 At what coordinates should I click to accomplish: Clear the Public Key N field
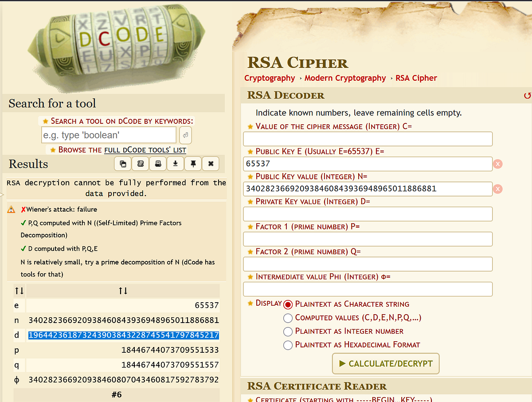498,189
